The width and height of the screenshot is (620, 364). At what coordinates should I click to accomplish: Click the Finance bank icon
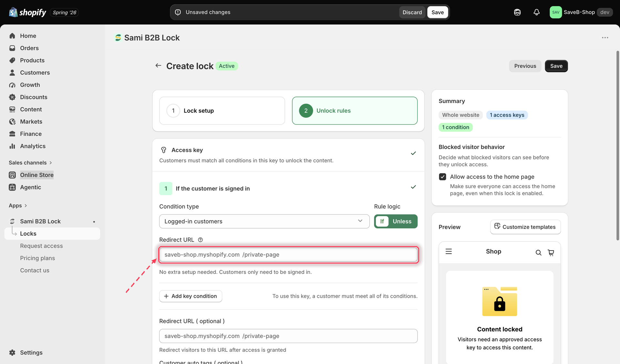12,134
